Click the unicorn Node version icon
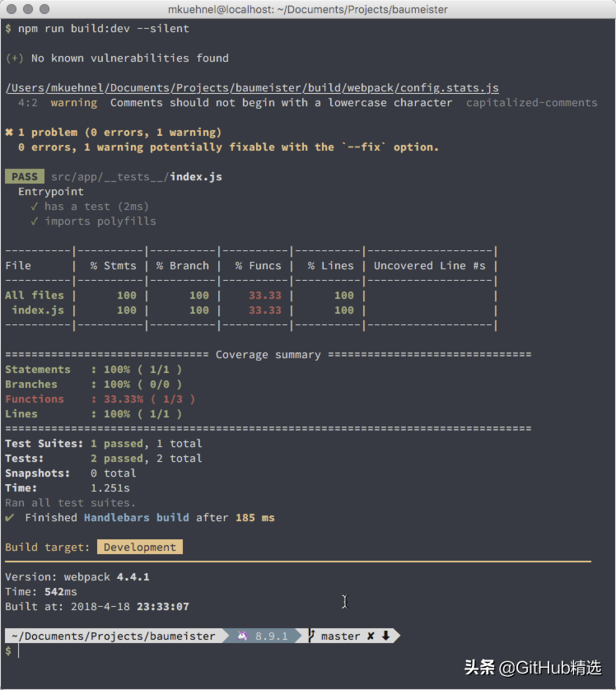Image resolution: width=616 pixels, height=690 pixels. 242,636
